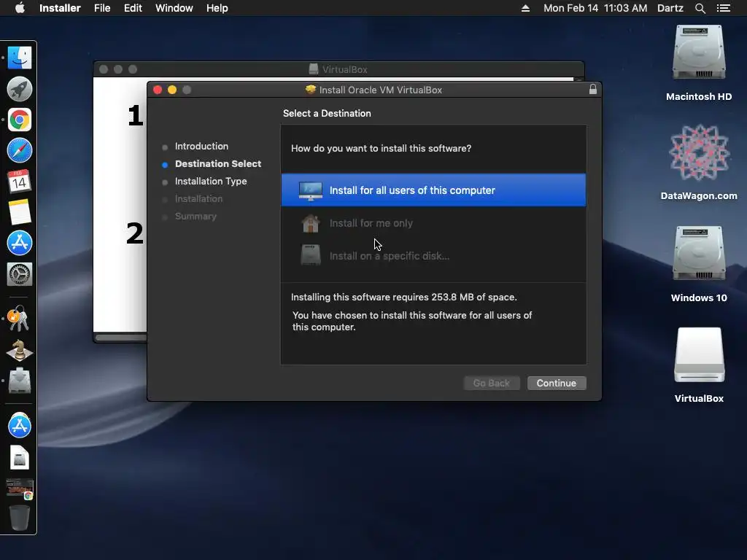747x560 pixels.
Task: Open the screenshot thumbnail in Dock
Action: tap(20, 489)
